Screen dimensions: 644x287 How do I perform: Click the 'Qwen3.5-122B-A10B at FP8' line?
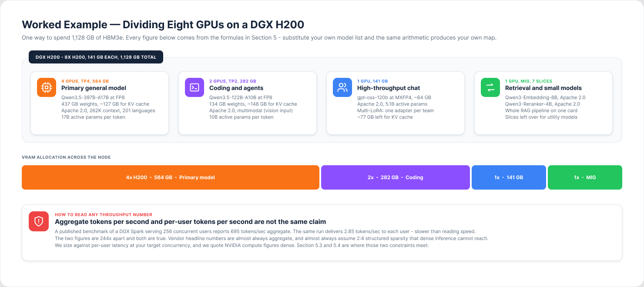241,98
